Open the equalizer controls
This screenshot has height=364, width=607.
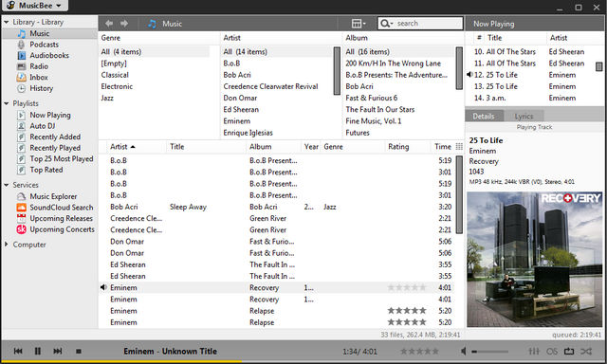(x=534, y=352)
